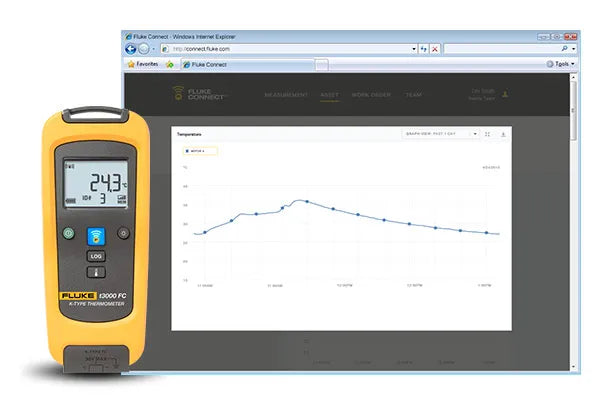This screenshot has width=600, height=402.
Task: Click the search magnifier icon
Action: pyautogui.click(x=566, y=48)
